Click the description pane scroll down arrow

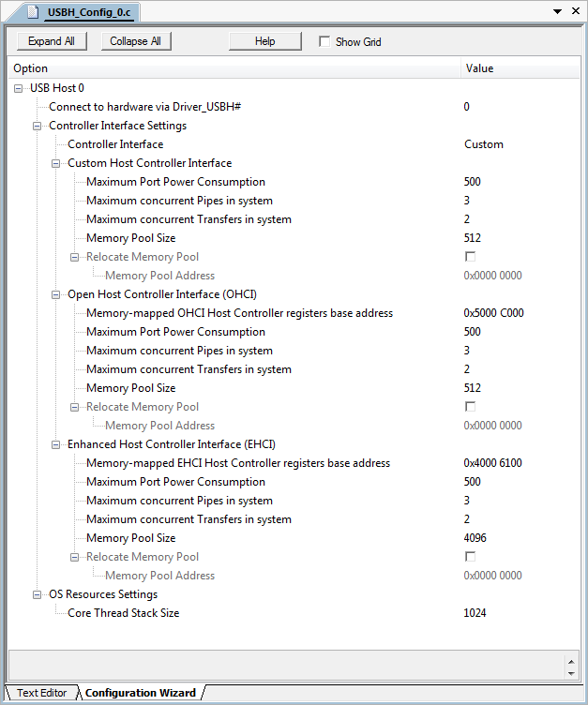(572, 671)
